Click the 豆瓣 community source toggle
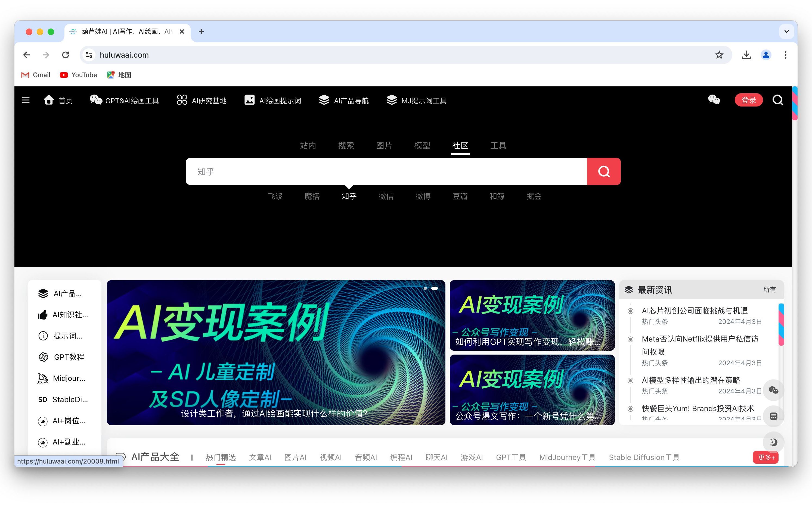Screen dimensions: 812x507 (460, 196)
